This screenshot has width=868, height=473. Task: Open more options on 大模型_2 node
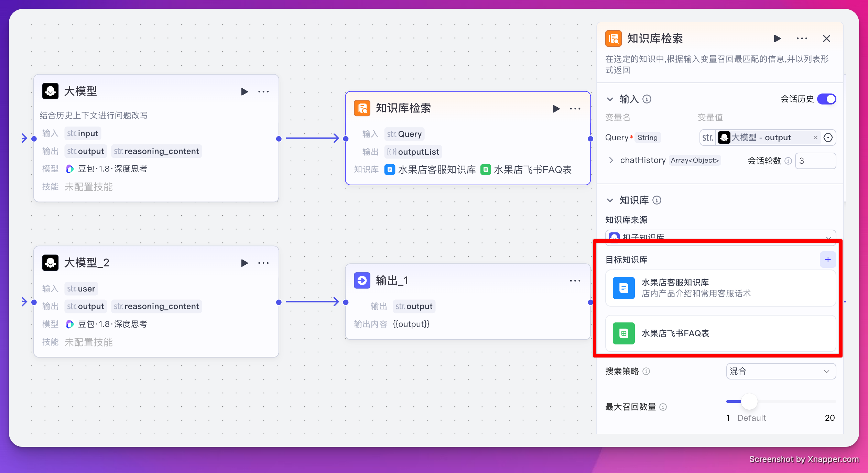(263, 263)
